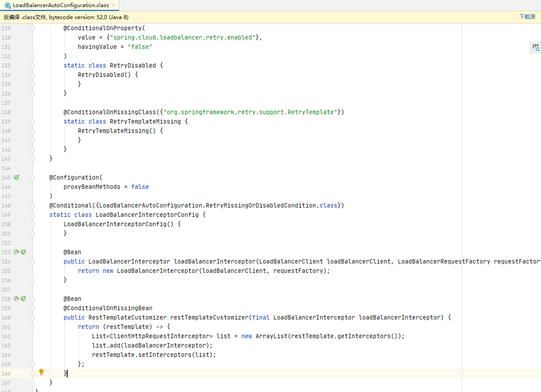Click the decompiled .class file banner text
This screenshot has height=392, width=541.
pos(66,17)
